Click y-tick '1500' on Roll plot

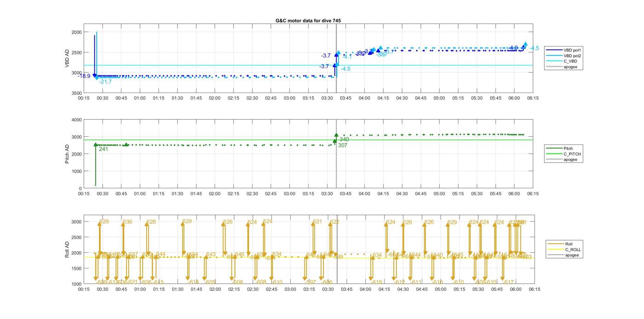pos(76,268)
